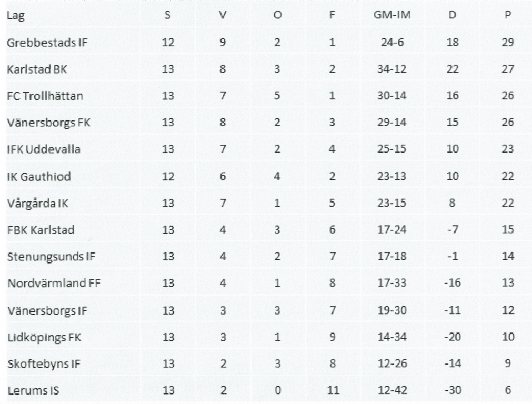Click Nordvärmland FF team name

pos(54,283)
